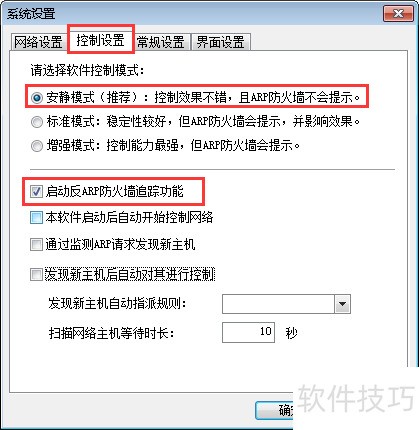
Task: Check 发现新主机后自动对其进行控制 box
Action: 36,275
